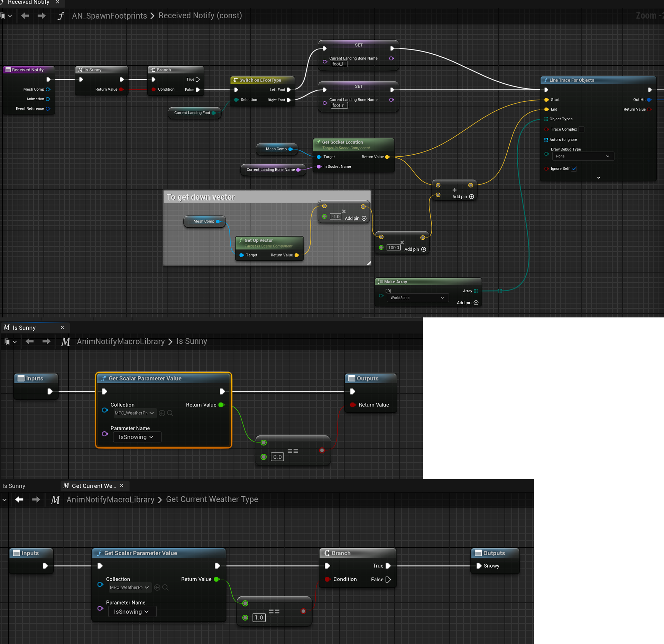
Task: Select the Received Notify event node header
Action: point(28,70)
